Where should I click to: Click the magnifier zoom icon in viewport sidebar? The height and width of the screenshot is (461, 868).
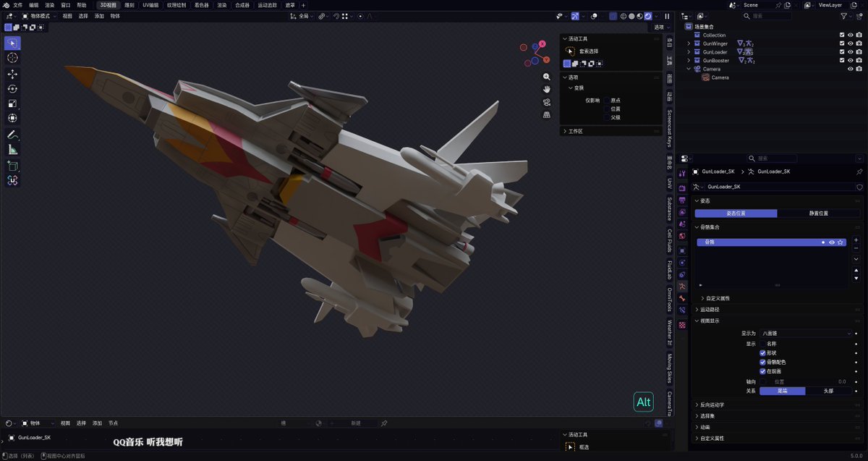click(x=546, y=76)
